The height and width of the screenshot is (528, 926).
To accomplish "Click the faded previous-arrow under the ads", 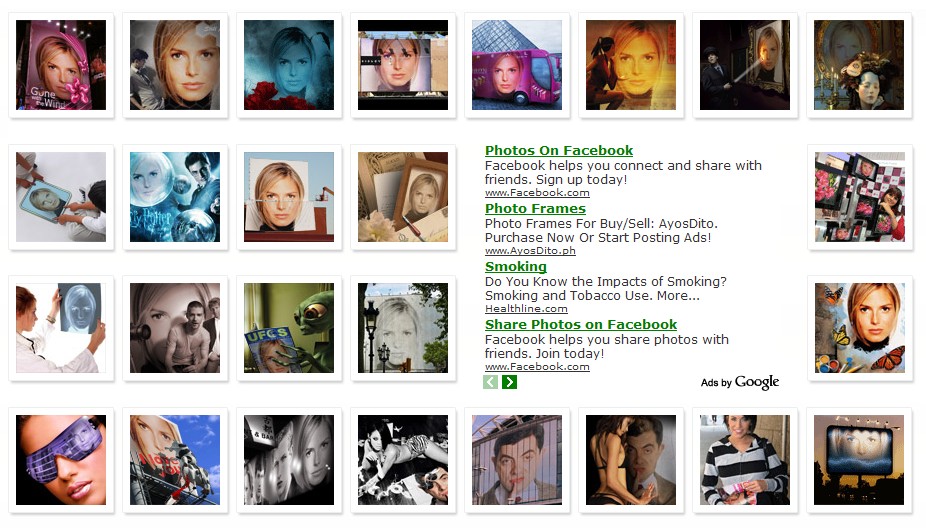I will [x=490, y=382].
